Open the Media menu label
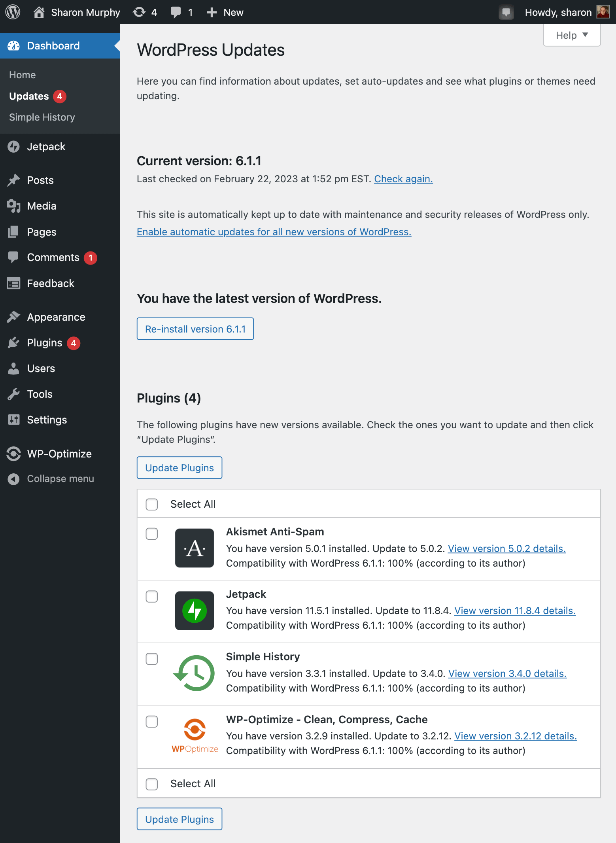Screen dimensions: 616x843 pyautogui.click(x=42, y=206)
